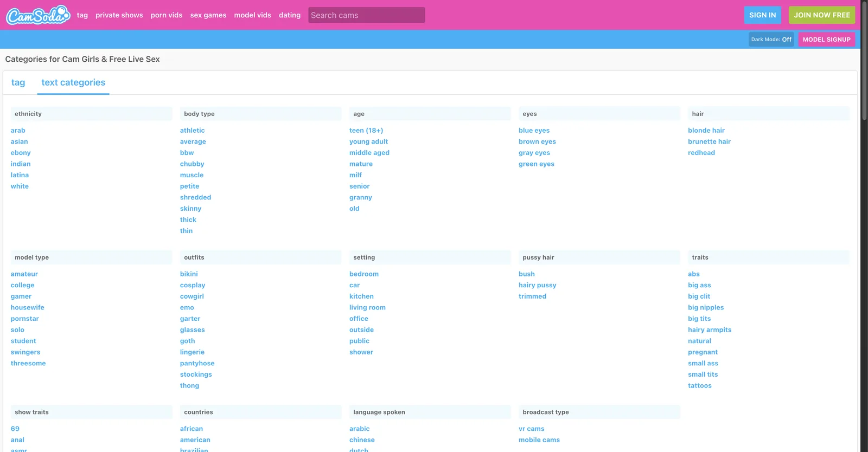Choose the arab ethnicity link
The width and height of the screenshot is (868, 452).
18,131
